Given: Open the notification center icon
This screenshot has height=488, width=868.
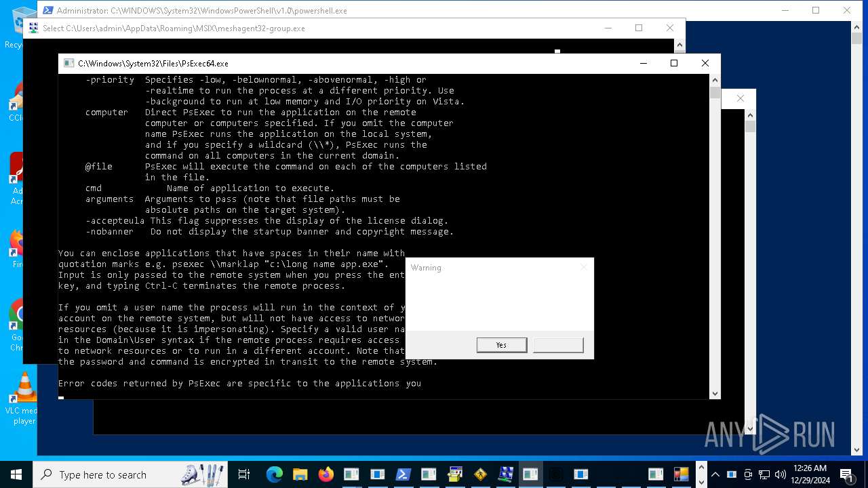Looking at the screenshot, I should pos(846,475).
